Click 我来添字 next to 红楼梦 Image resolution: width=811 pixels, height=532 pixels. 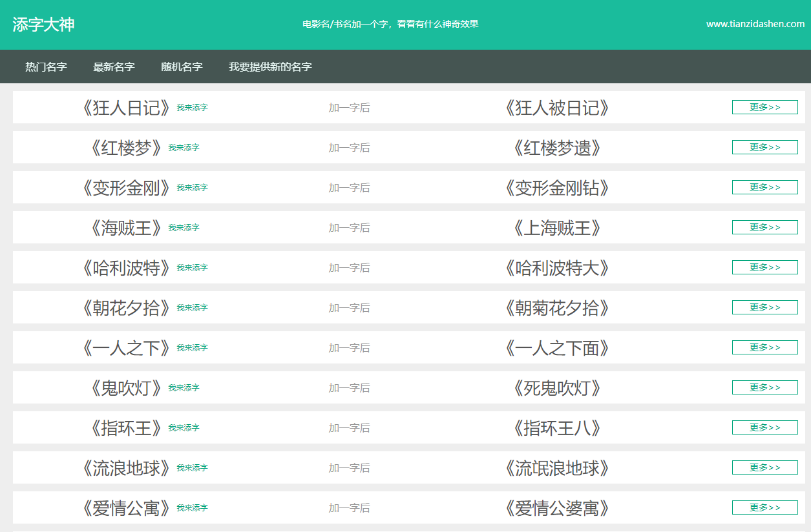tap(184, 148)
